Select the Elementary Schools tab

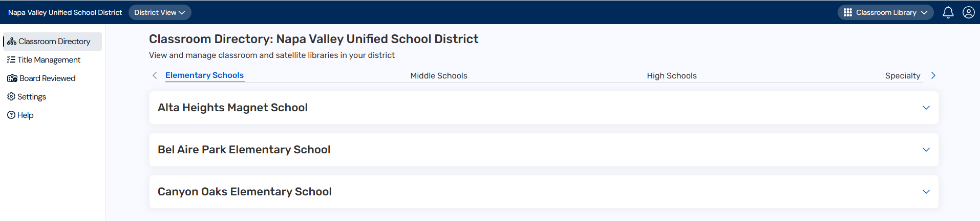pyautogui.click(x=204, y=75)
